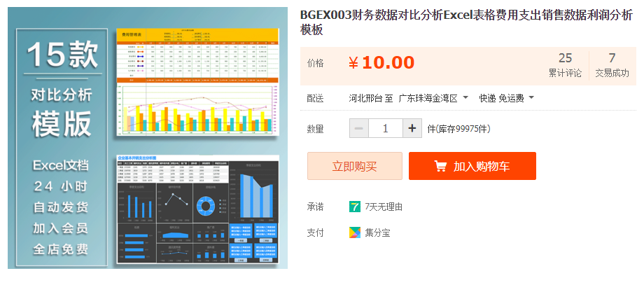Click the origin text 河北邢台 至
This screenshot has width=644, height=285.
click(x=371, y=98)
